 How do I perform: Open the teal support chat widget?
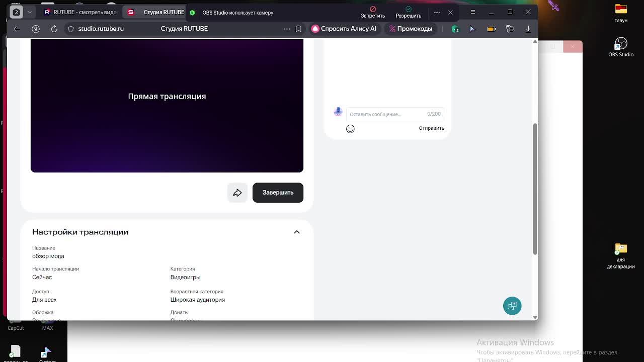[x=512, y=306]
